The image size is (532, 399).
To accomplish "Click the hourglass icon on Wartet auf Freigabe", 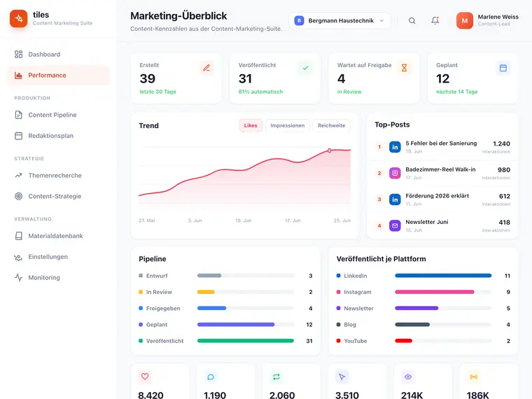I will [x=404, y=68].
